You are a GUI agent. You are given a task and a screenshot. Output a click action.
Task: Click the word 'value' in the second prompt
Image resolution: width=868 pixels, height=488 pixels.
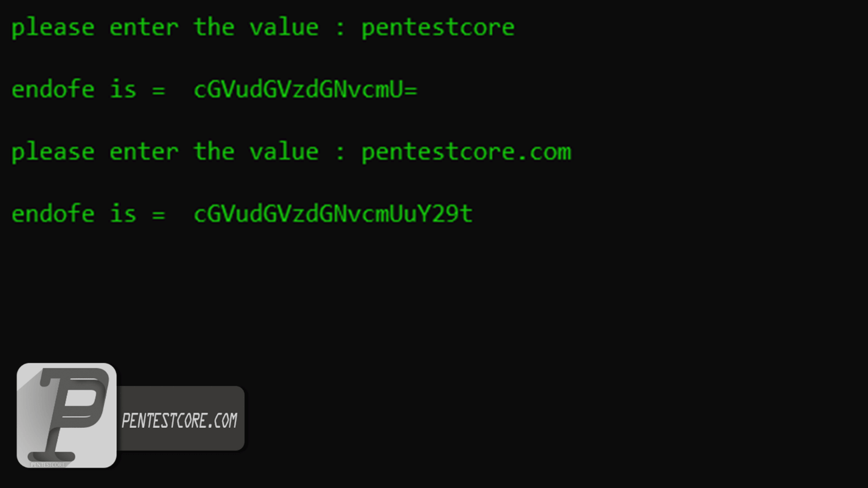[284, 152]
